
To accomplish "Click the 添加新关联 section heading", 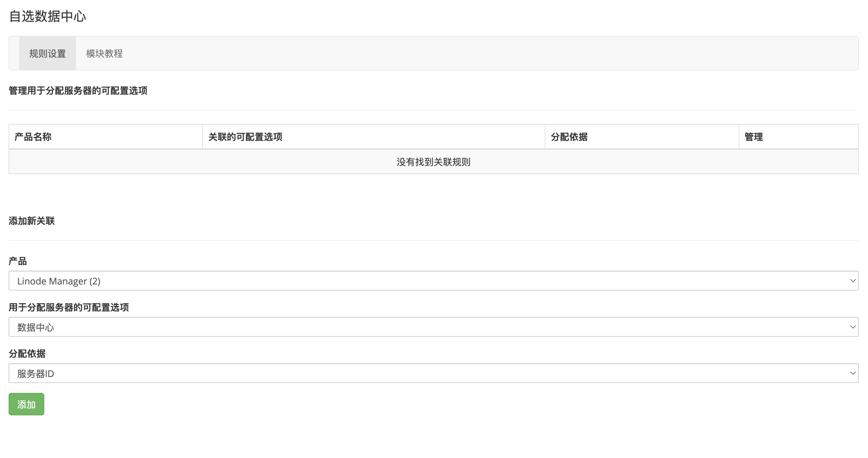I will click(32, 221).
